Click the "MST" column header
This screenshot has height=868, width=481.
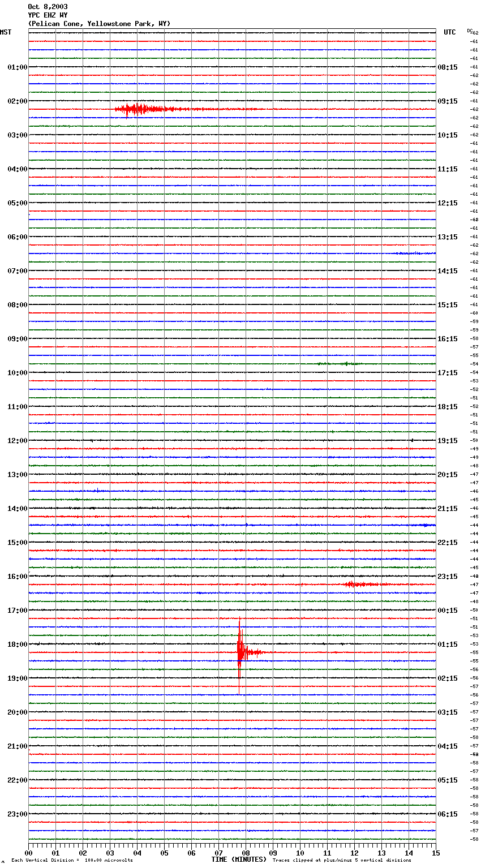[x=6, y=32]
